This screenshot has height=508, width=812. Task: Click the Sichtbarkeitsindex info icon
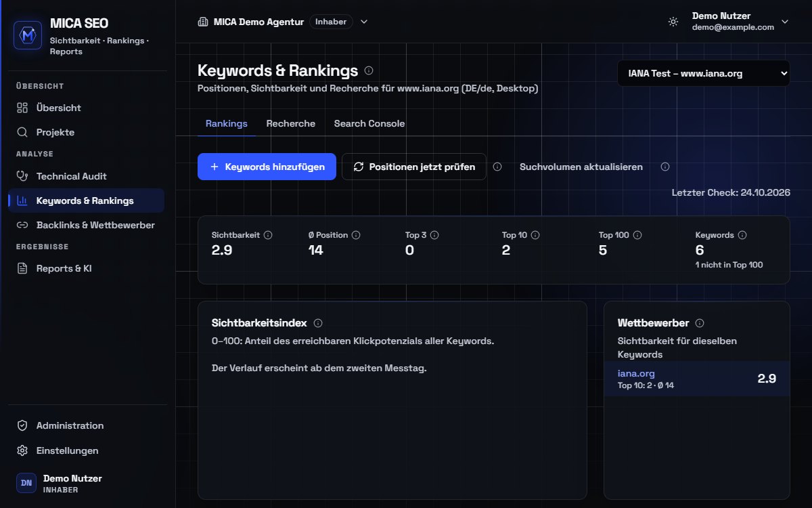[318, 323]
